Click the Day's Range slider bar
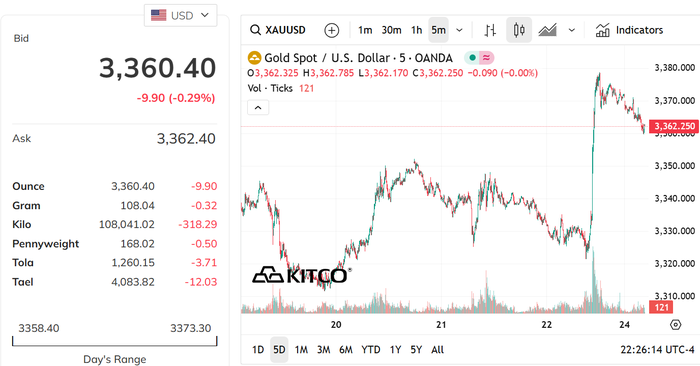Viewport: 700px width, 366px height. tap(115, 341)
